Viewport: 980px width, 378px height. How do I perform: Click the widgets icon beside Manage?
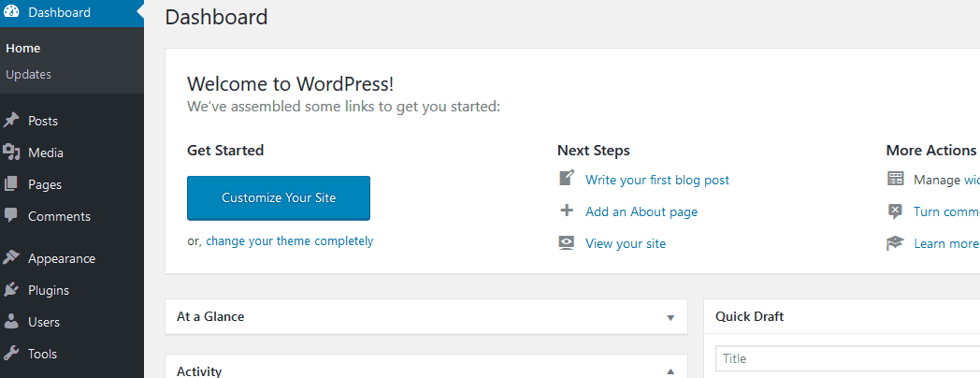(895, 179)
